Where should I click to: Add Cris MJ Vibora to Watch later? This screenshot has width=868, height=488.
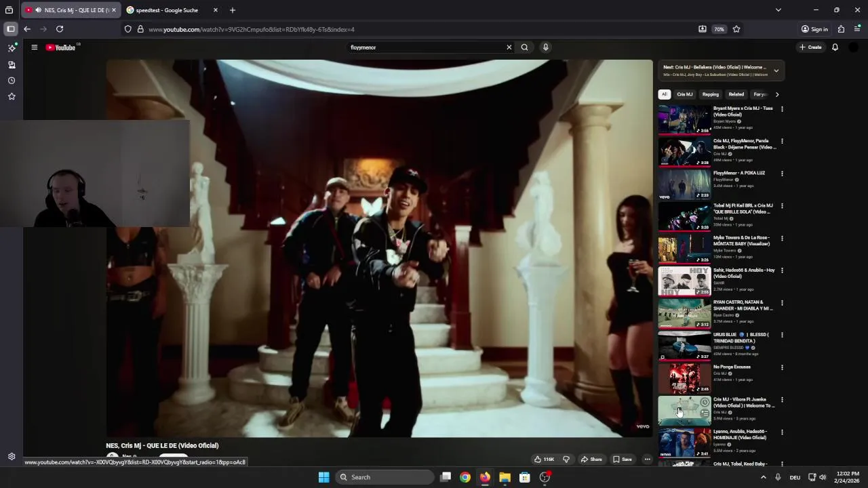705,403
